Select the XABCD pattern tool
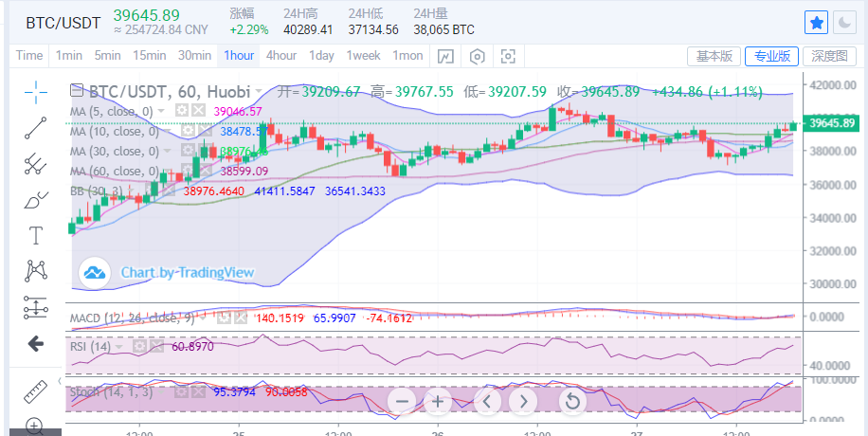Image resolution: width=868 pixels, height=436 pixels. 36,271
